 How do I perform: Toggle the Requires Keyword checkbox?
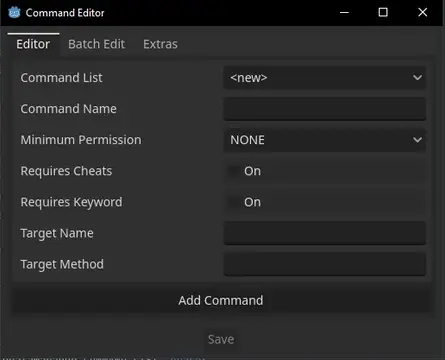(233, 202)
